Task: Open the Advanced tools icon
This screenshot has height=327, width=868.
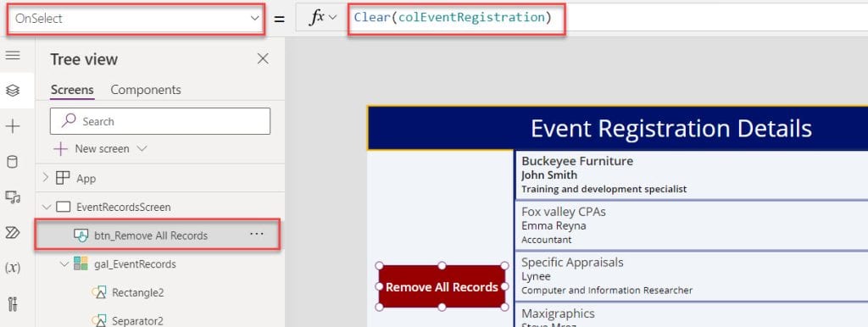Action: click(12, 304)
